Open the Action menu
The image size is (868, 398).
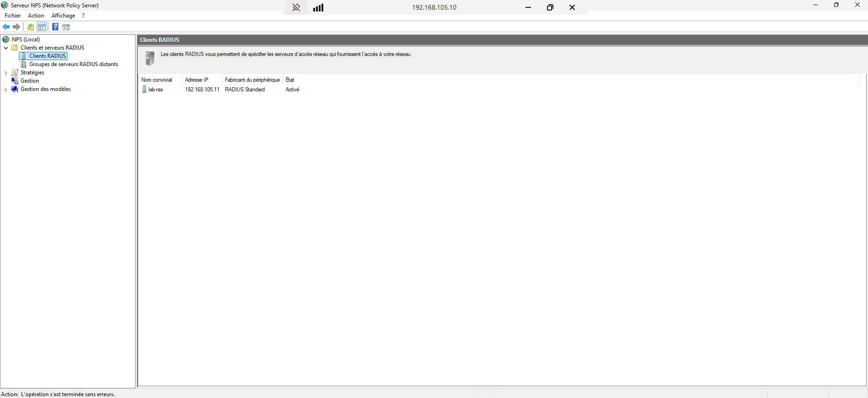[x=36, y=16]
